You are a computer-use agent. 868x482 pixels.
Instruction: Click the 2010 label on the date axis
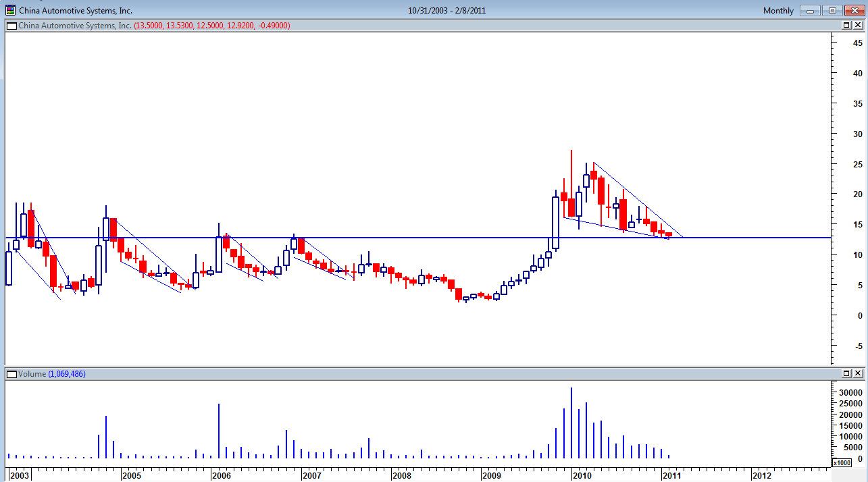pos(582,475)
